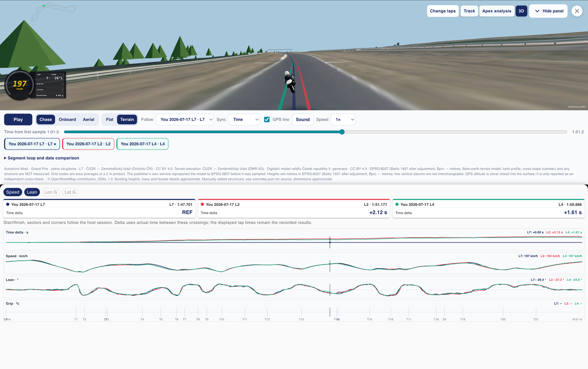Click the chevron on Hide panel
This screenshot has height=369, width=588.
pyautogui.click(x=537, y=11)
